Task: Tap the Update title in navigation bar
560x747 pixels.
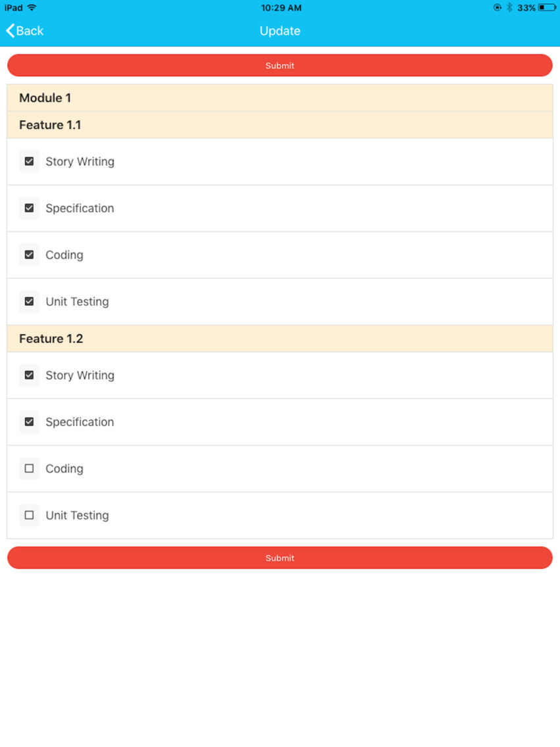Action: click(280, 31)
